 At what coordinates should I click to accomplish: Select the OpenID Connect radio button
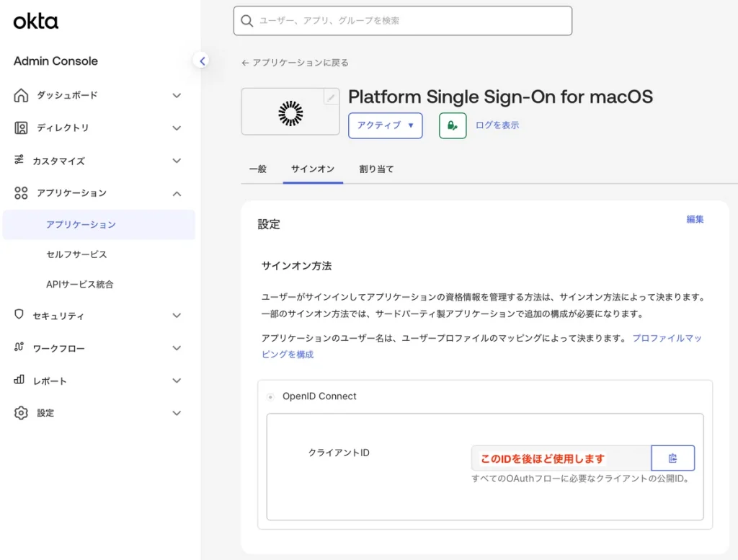270,396
